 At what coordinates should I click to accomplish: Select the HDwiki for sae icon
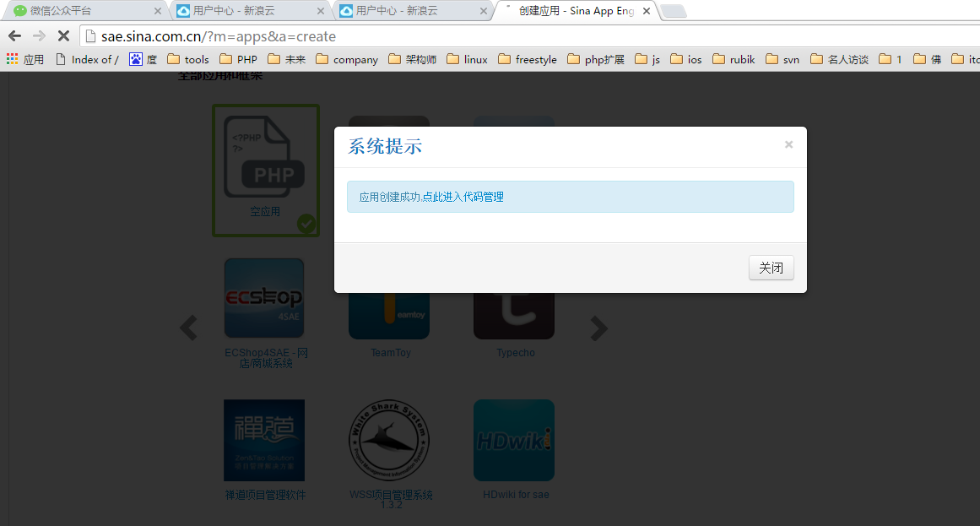pyautogui.click(x=514, y=440)
